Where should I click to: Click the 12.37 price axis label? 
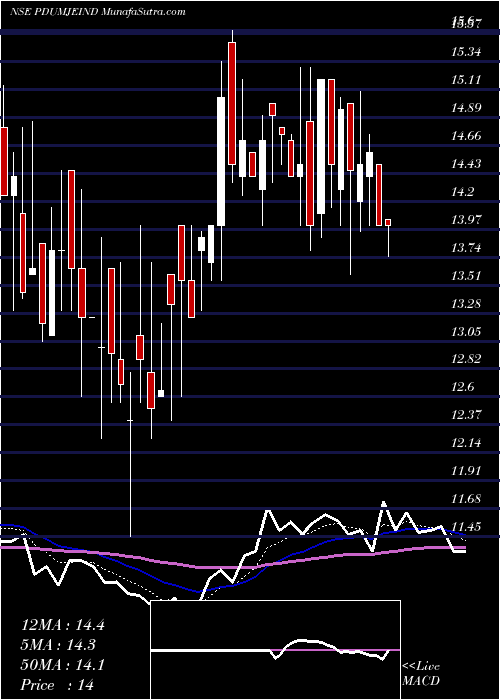tap(466, 415)
